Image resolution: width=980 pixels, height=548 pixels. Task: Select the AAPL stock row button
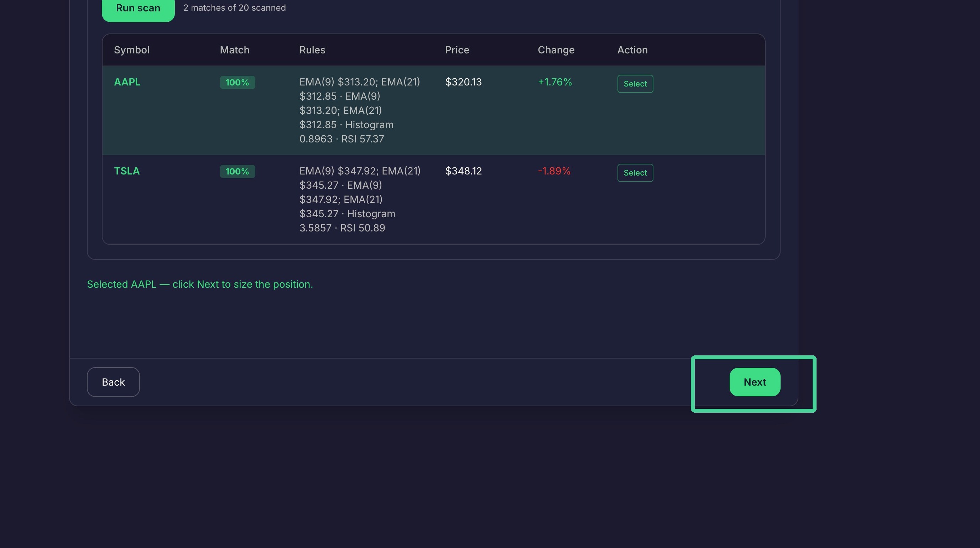tap(635, 84)
